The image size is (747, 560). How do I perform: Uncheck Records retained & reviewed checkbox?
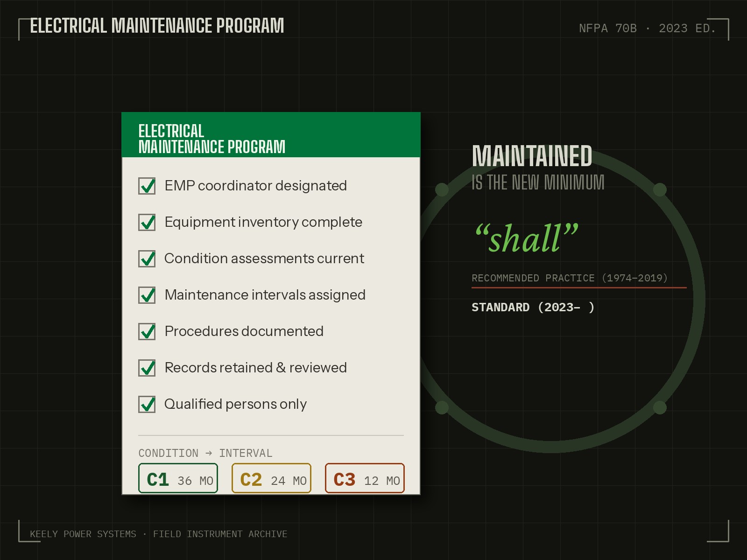(x=147, y=368)
